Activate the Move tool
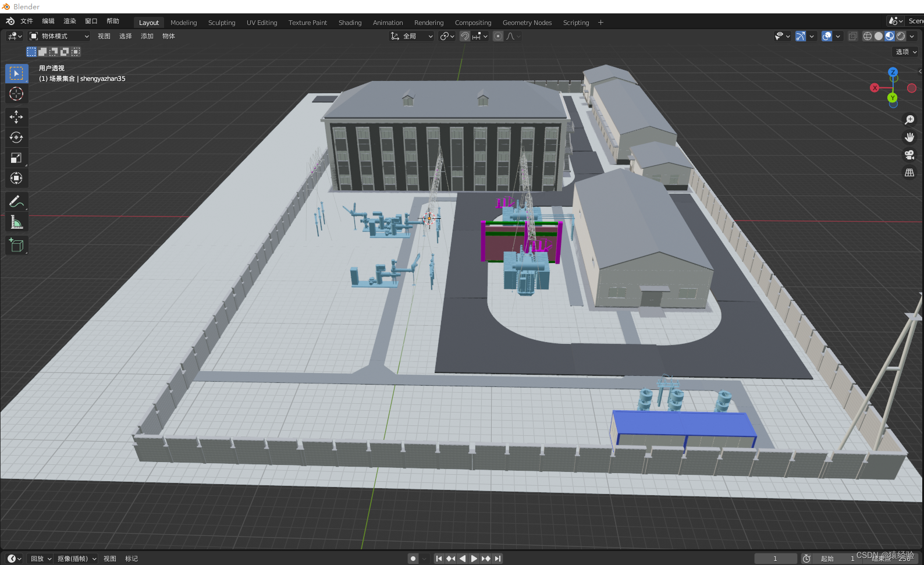The height and width of the screenshot is (565, 924). coord(16,117)
